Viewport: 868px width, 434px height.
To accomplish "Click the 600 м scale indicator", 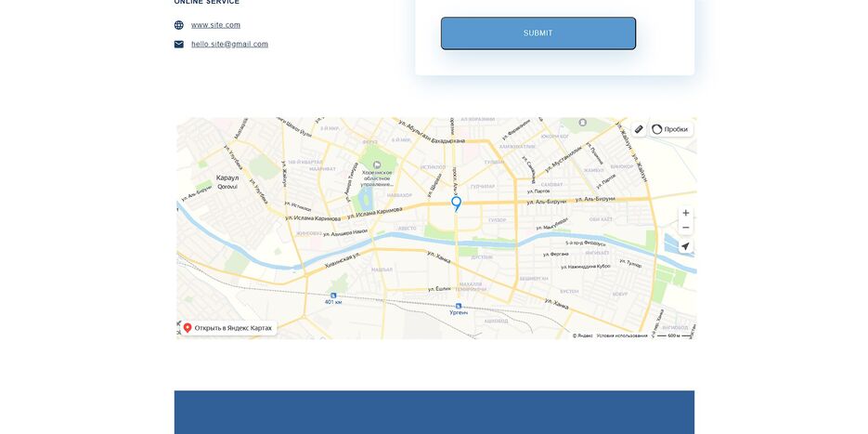I will (x=674, y=335).
